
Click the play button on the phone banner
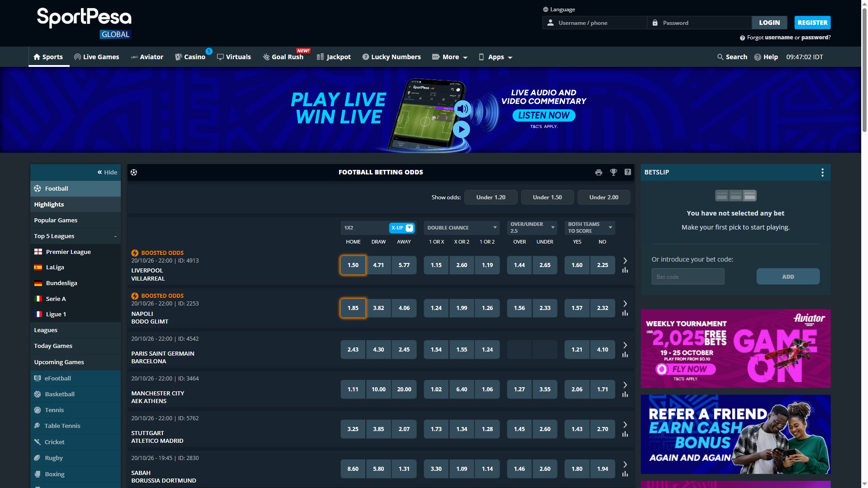coord(461,130)
